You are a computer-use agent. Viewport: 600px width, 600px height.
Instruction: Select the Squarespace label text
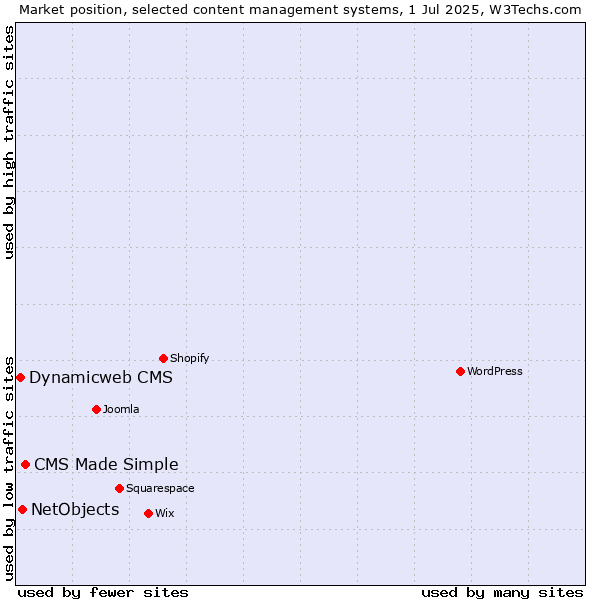click(160, 488)
